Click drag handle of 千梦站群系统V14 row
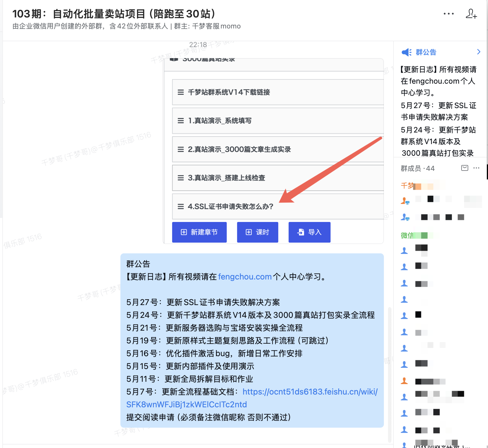 (x=181, y=92)
